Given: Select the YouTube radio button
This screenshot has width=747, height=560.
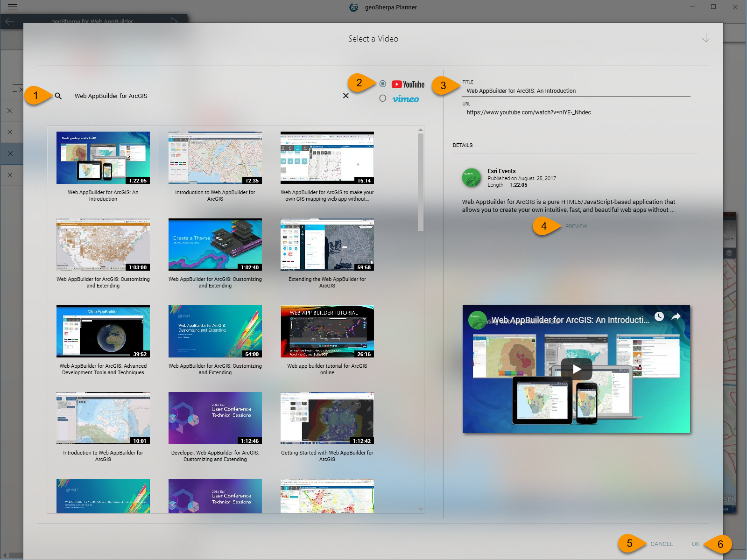Looking at the screenshot, I should click(x=383, y=84).
